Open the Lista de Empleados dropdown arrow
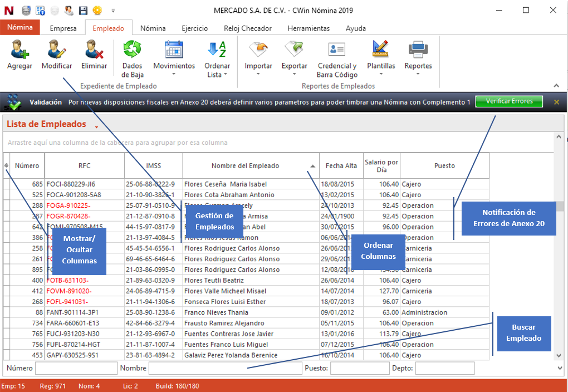The width and height of the screenshot is (568, 392). 97,127
